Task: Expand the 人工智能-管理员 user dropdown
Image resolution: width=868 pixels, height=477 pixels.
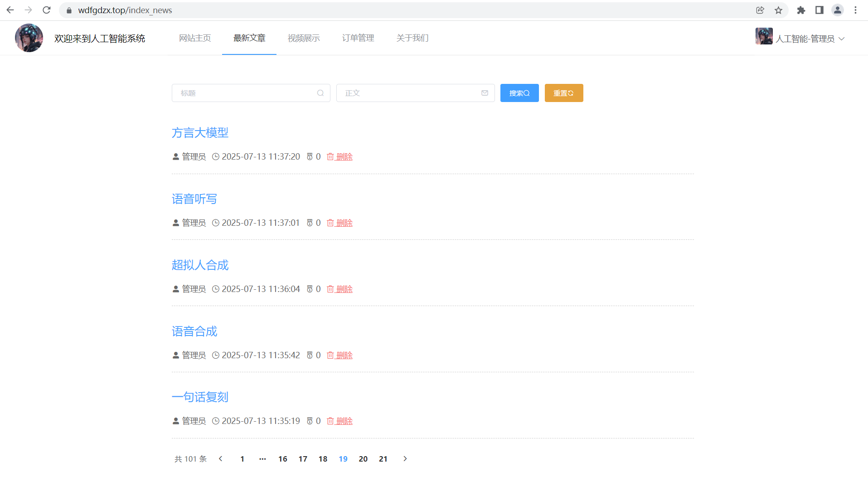Action: coord(810,39)
